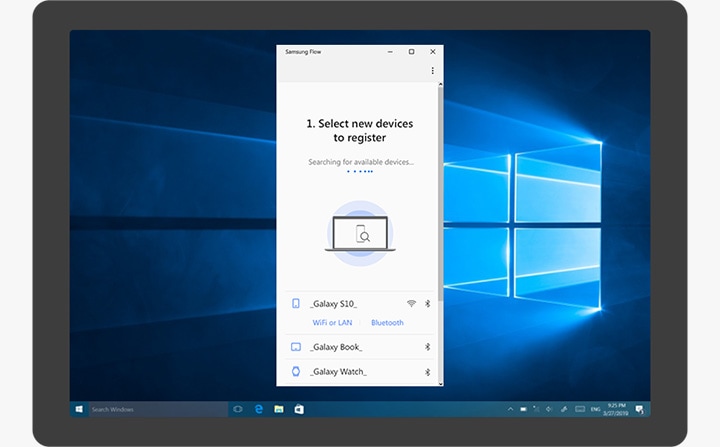Select the _Galaxy Book_ tablet icon

tap(296, 347)
